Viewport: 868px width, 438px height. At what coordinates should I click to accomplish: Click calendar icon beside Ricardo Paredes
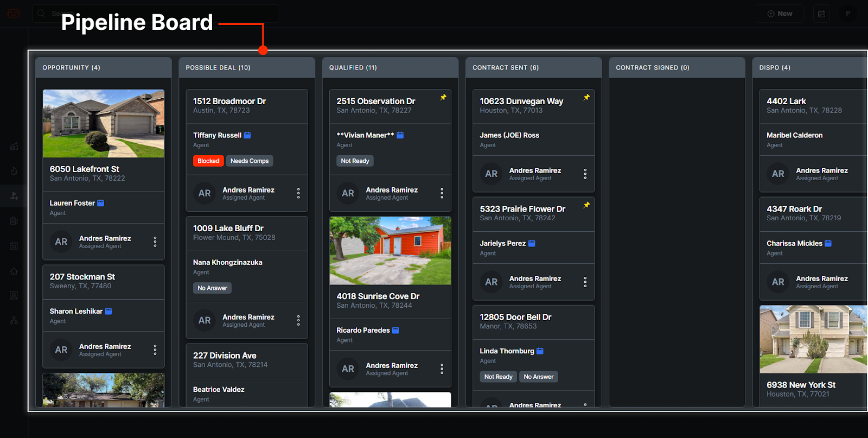click(x=396, y=330)
